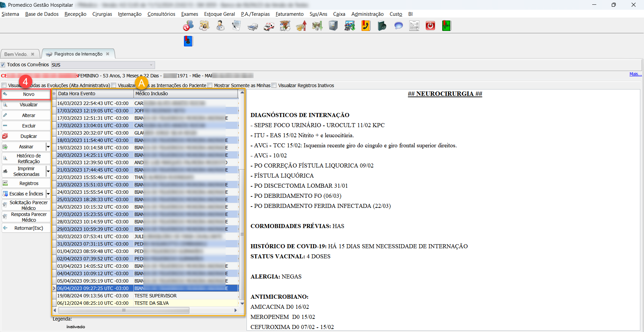
Task: Click the red power button icon
Action: (430, 26)
